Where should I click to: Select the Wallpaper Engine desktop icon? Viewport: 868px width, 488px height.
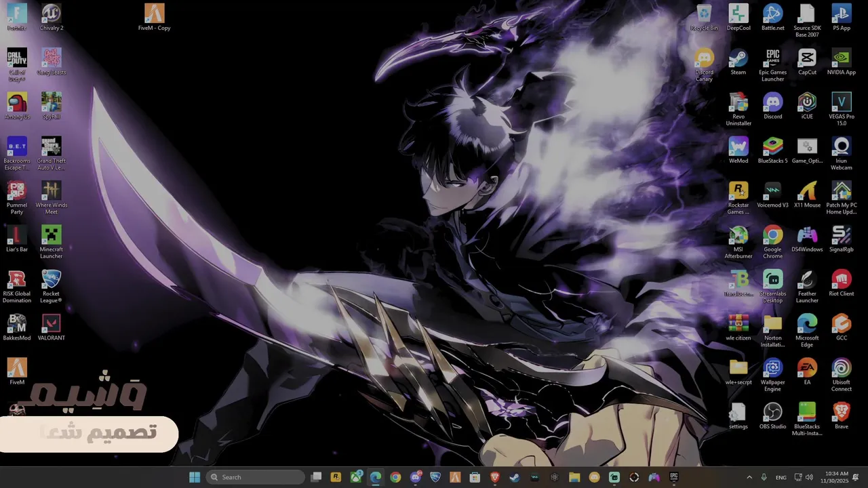pos(773,375)
